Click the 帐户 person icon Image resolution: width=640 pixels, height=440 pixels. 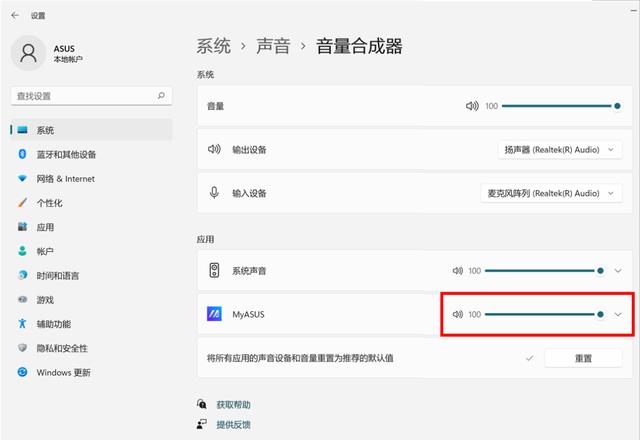coord(22,251)
